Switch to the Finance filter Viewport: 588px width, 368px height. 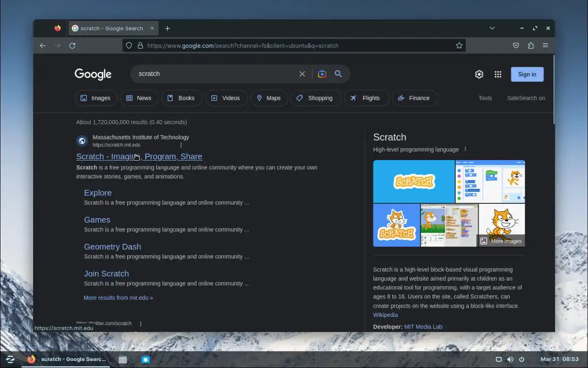(x=414, y=98)
